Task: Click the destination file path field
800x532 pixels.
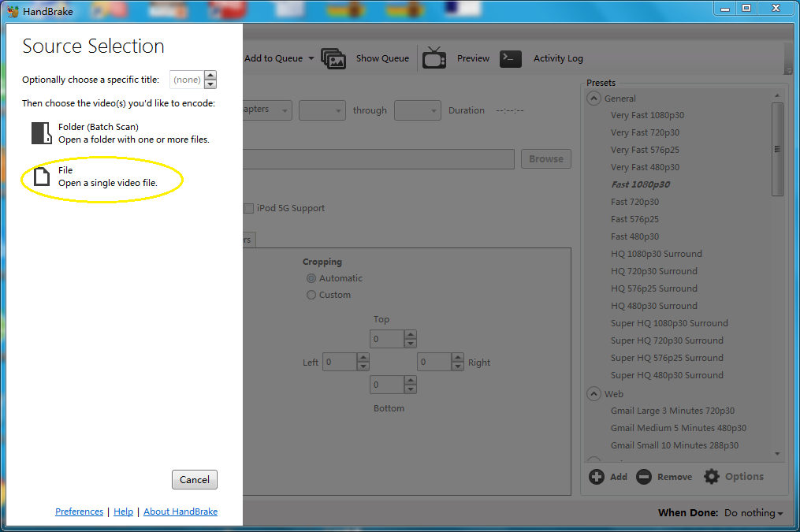Action: coord(378,159)
